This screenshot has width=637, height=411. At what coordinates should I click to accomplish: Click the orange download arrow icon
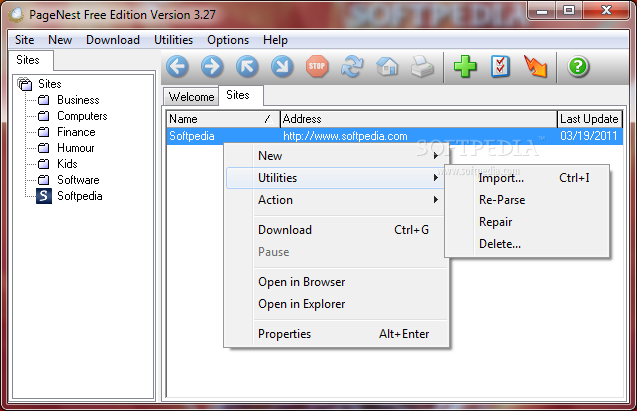click(x=535, y=66)
